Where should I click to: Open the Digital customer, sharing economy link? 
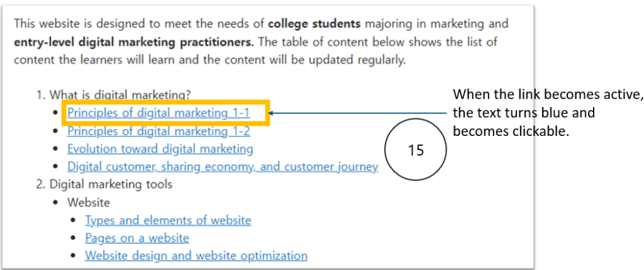223,167
